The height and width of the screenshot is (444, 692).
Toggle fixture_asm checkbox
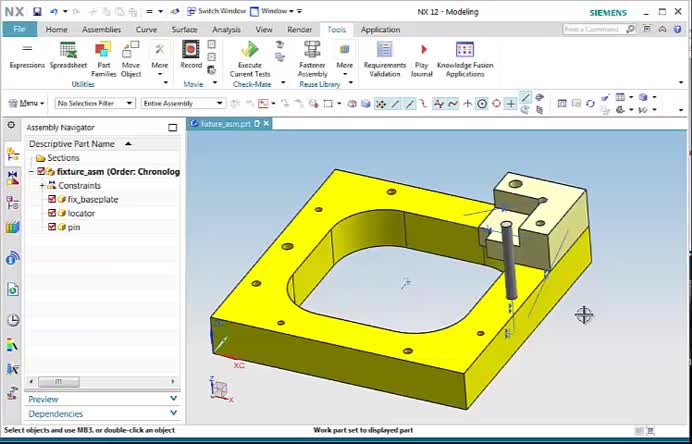pos(41,171)
